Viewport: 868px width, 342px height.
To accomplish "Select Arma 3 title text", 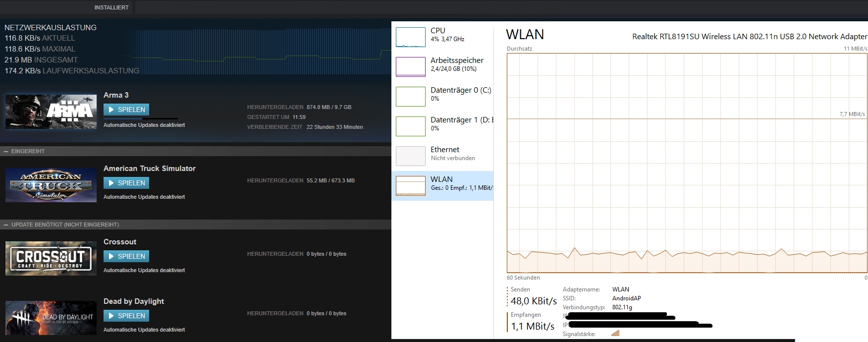I will click(x=116, y=95).
